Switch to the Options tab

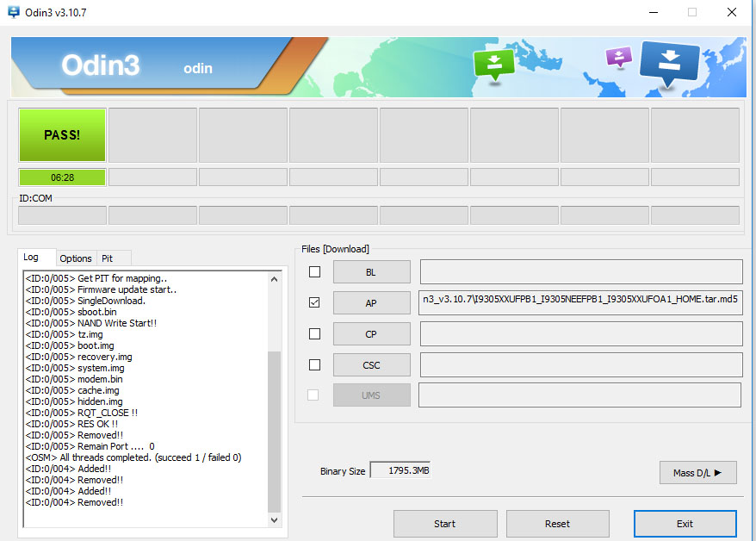[76, 258]
